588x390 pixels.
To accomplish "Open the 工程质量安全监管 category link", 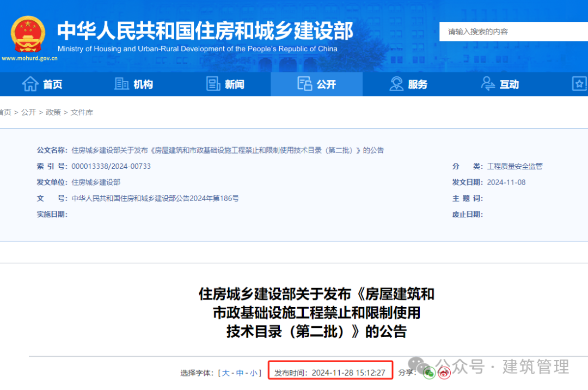I will 514,166.
